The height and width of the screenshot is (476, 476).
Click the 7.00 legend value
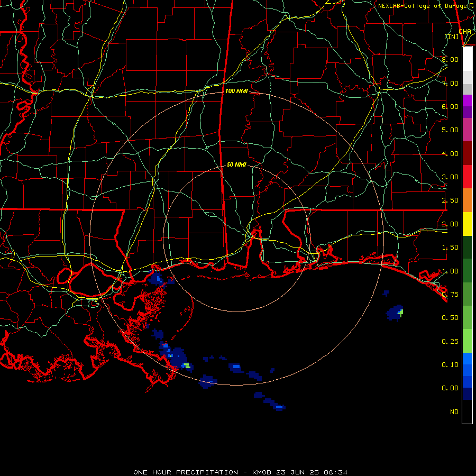[x=450, y=83]
